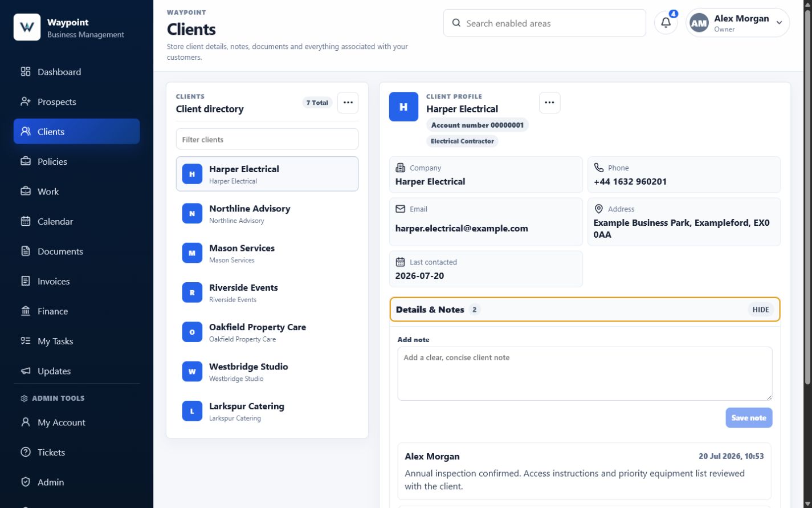The width and height of the screenshot is (812, 508).
Task: Select Mason Services in the directory
Action: coord(267,253)
